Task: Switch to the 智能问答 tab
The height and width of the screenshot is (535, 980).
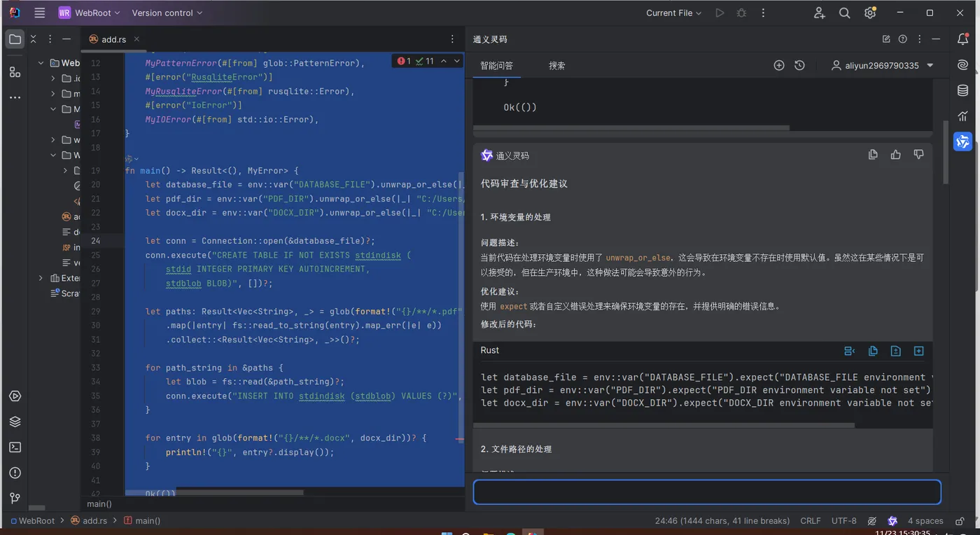Action: click(496, 65)
